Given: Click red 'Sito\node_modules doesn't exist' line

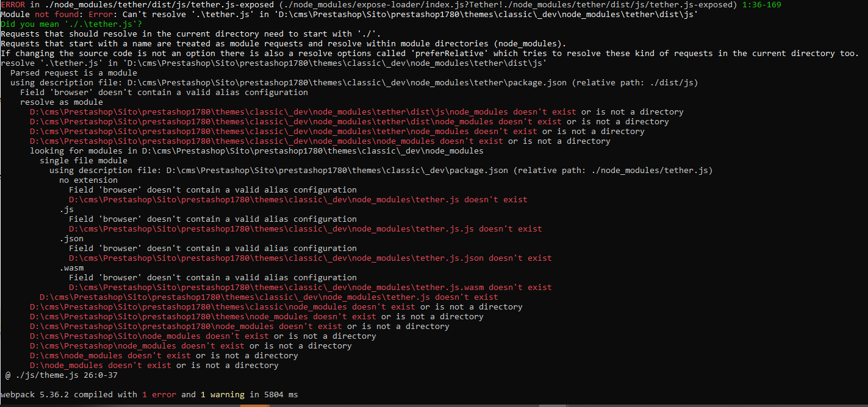Looking at the screenshot, I should (x=203, y=336).
